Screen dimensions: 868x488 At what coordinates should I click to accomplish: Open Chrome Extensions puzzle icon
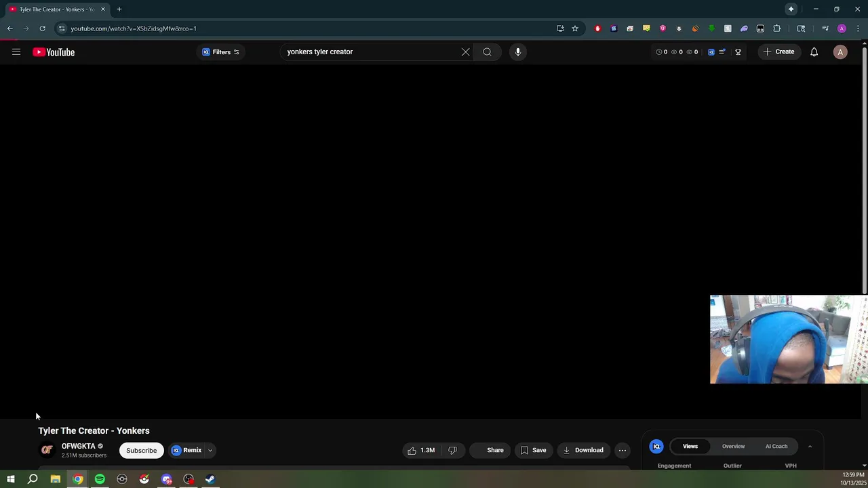777,28
